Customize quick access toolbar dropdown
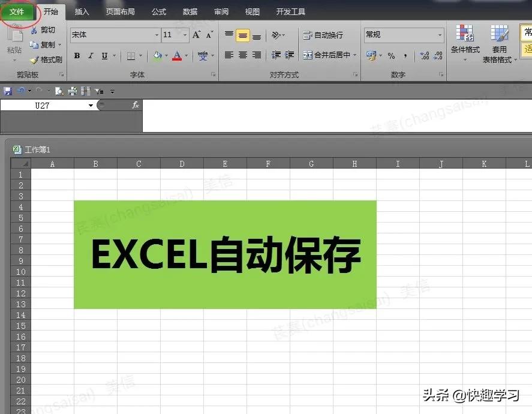 coord(112,91)
